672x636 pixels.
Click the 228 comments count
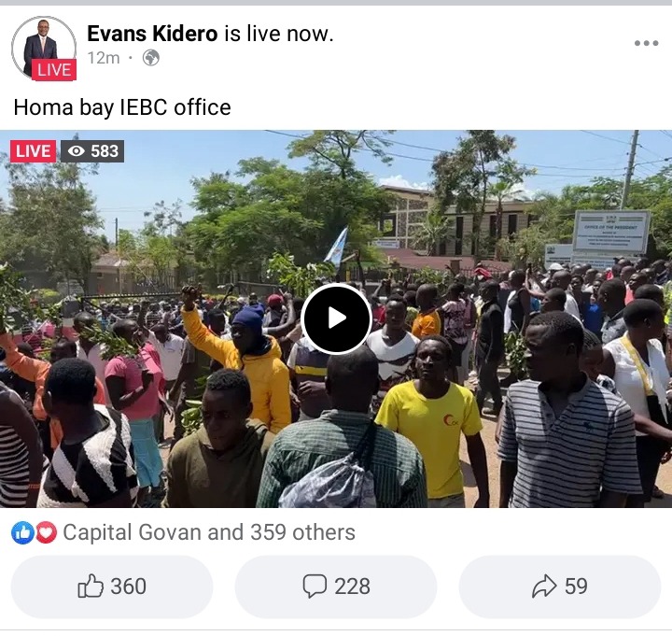click(x=352, y=587)
